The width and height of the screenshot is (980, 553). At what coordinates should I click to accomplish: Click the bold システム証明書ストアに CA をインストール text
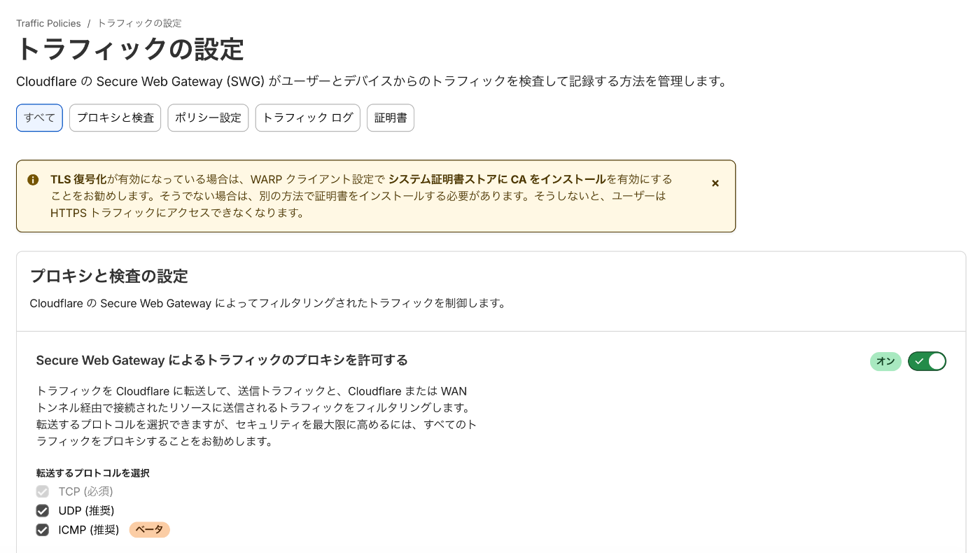tap(497, 179)
